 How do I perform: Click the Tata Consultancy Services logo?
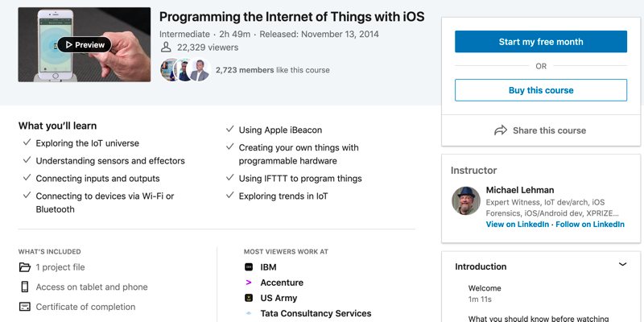[249, 313]
